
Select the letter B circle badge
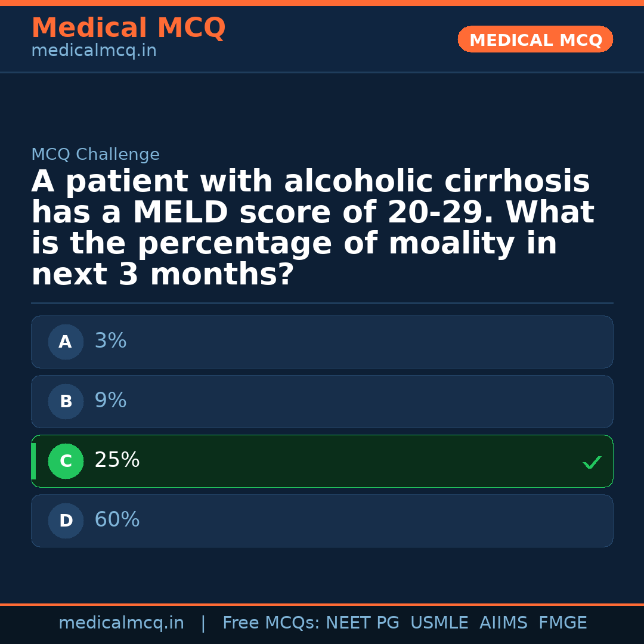(x=66, y=402)
